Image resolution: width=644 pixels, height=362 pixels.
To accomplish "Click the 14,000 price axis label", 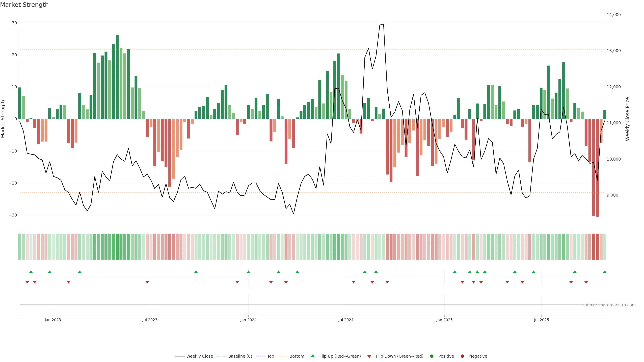I will click(613, 15).
